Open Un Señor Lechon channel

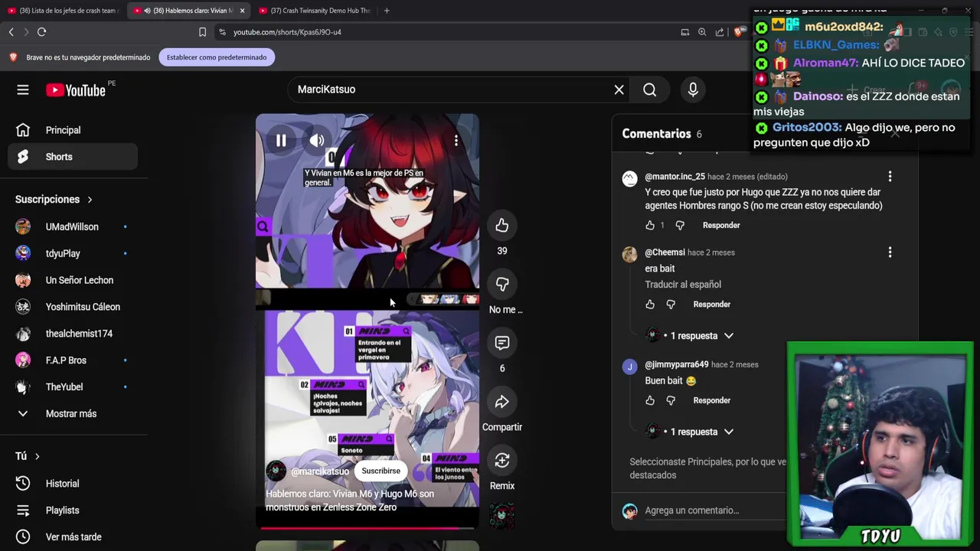point(73,280)
